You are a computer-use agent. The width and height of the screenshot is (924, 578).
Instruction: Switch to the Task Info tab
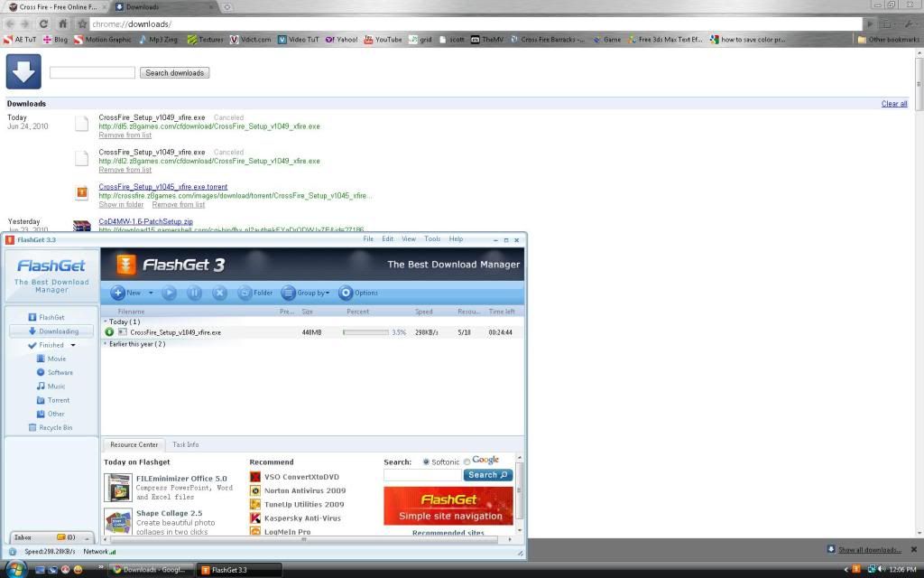pyautogui.click(x=185, y=444)
